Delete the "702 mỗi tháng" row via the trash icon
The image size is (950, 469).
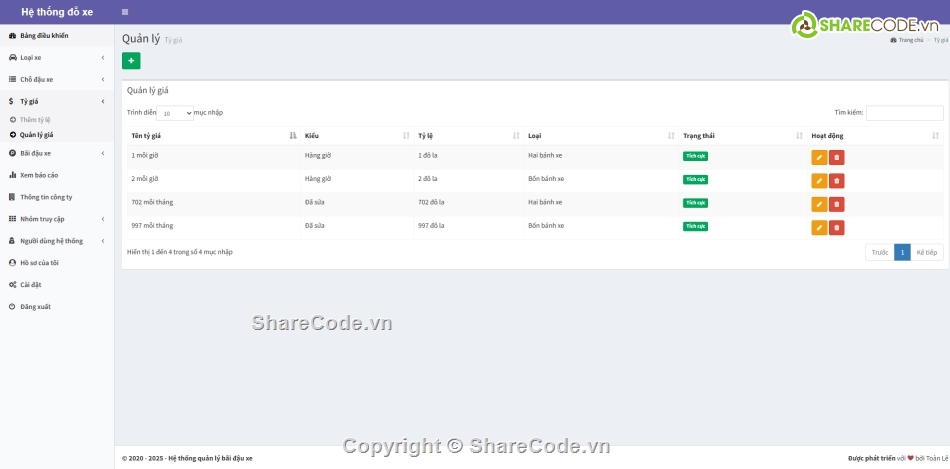pyautogui.click(x=837, y=204)
